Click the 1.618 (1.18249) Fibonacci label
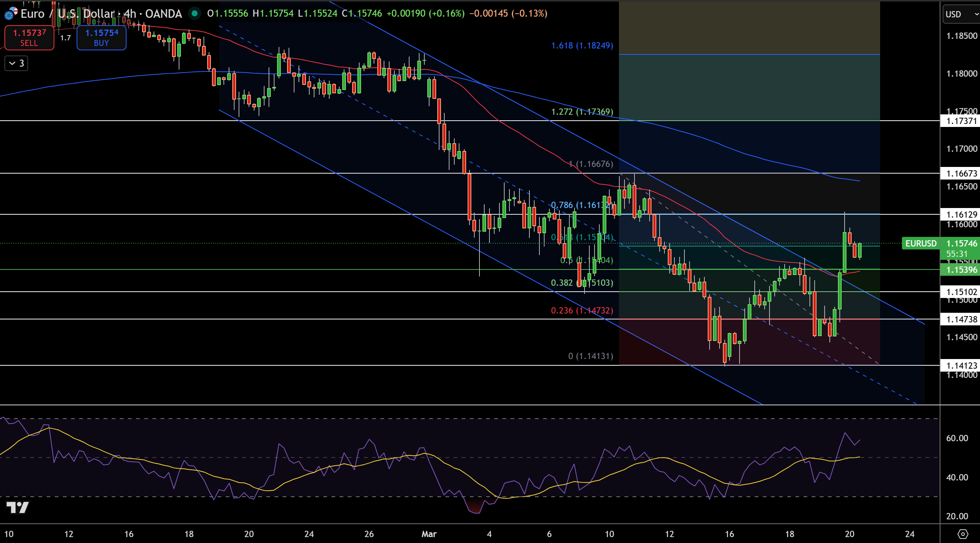 (582, 46)
